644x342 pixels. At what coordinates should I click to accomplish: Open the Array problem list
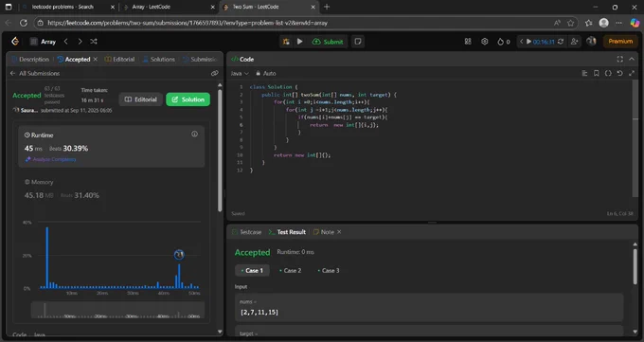click(44, 42)
